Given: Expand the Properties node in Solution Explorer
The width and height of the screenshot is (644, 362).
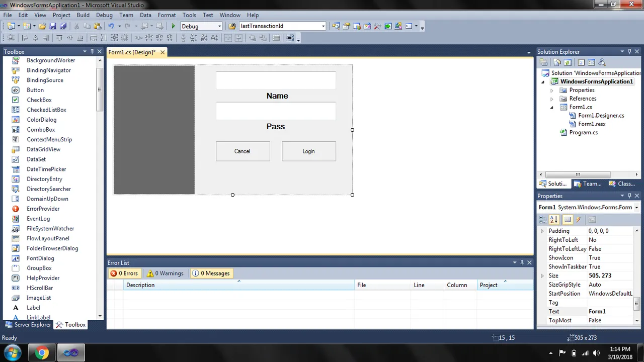Looking at the screenshot, I should tap(552, 90).
